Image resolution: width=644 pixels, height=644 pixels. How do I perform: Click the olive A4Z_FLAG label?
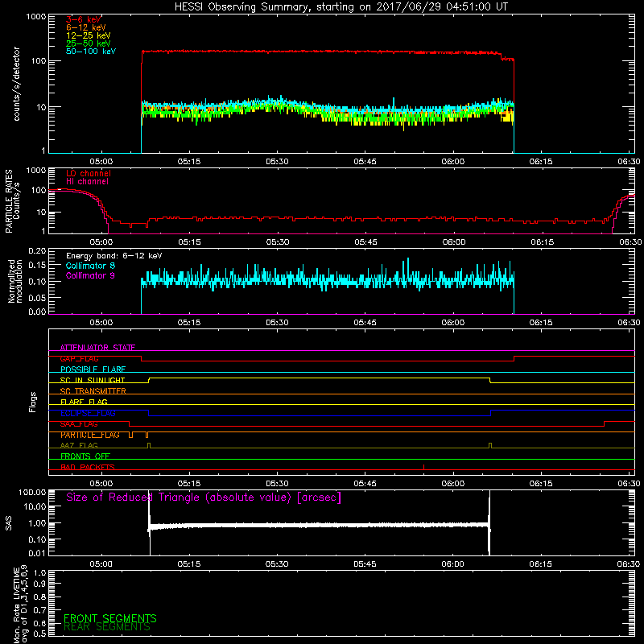79,445
